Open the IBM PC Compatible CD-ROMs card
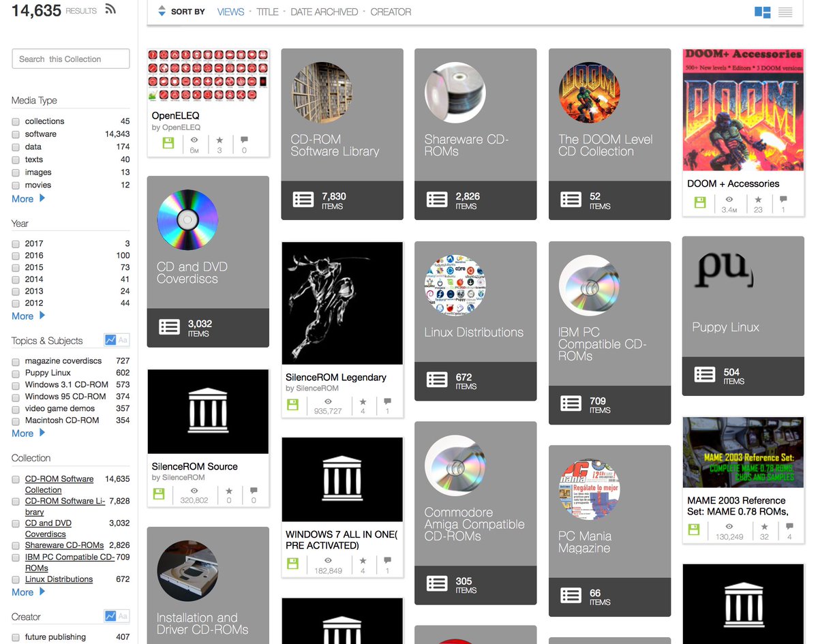818x644 pixels. pos(609,333)
